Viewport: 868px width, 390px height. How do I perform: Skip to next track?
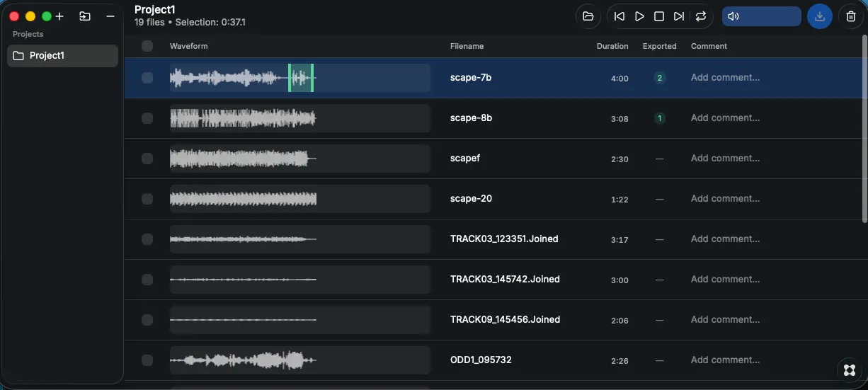[679, 16]
